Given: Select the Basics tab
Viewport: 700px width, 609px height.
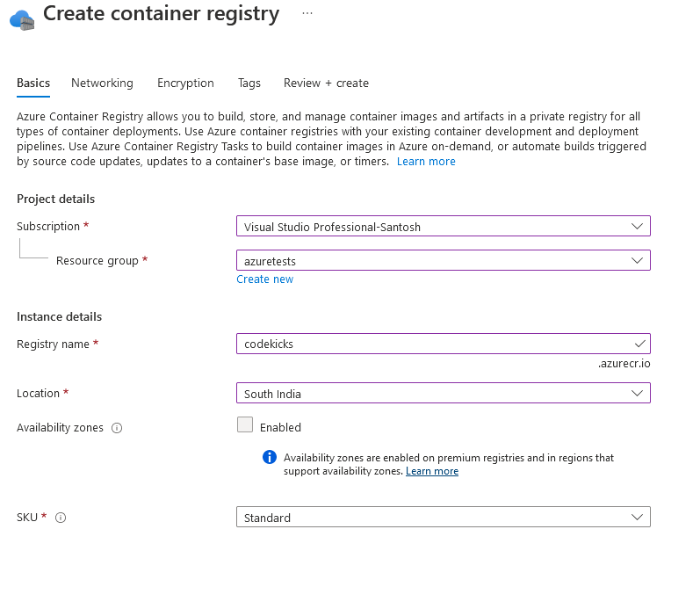Looking at the screenshot, I should click(33, 83).
